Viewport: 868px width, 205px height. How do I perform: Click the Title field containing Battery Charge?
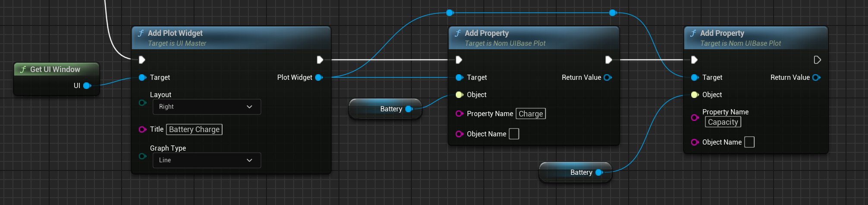194,129
